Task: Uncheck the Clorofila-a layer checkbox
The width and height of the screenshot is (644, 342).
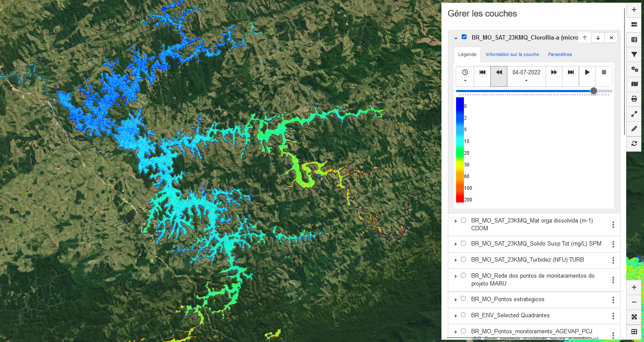Action: click(464, 37)
